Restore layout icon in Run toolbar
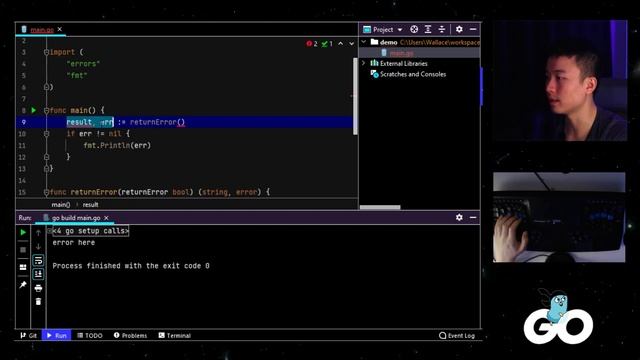This screenshot has width=640, height=360. (x=23, y=267)
